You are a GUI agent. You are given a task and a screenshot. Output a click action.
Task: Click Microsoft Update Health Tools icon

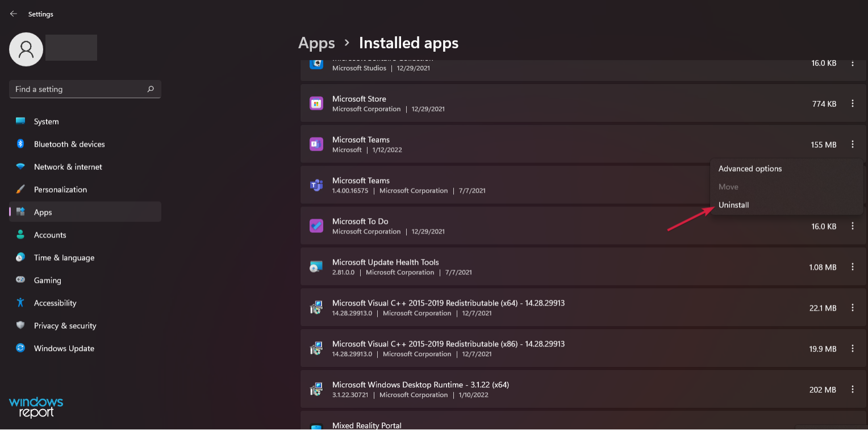click(316, 267)
